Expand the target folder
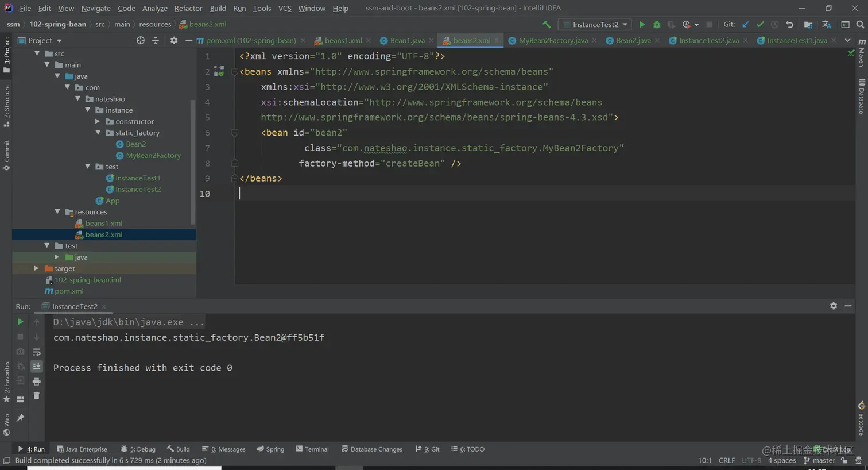 36,268
